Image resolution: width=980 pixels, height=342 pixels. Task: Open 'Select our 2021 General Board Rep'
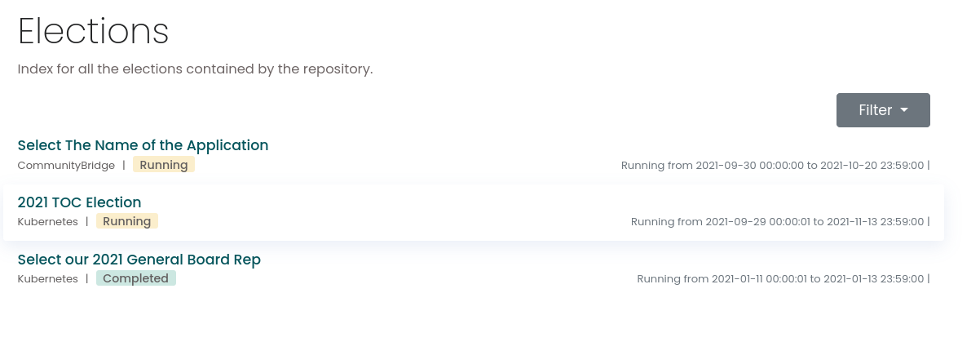coord(139,260)
